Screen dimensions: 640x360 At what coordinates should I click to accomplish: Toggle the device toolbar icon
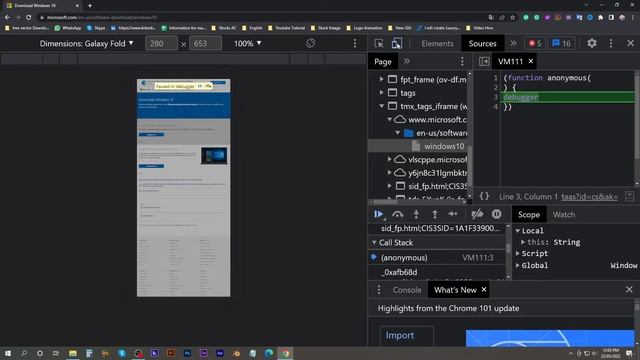click(x=397, y=43)
